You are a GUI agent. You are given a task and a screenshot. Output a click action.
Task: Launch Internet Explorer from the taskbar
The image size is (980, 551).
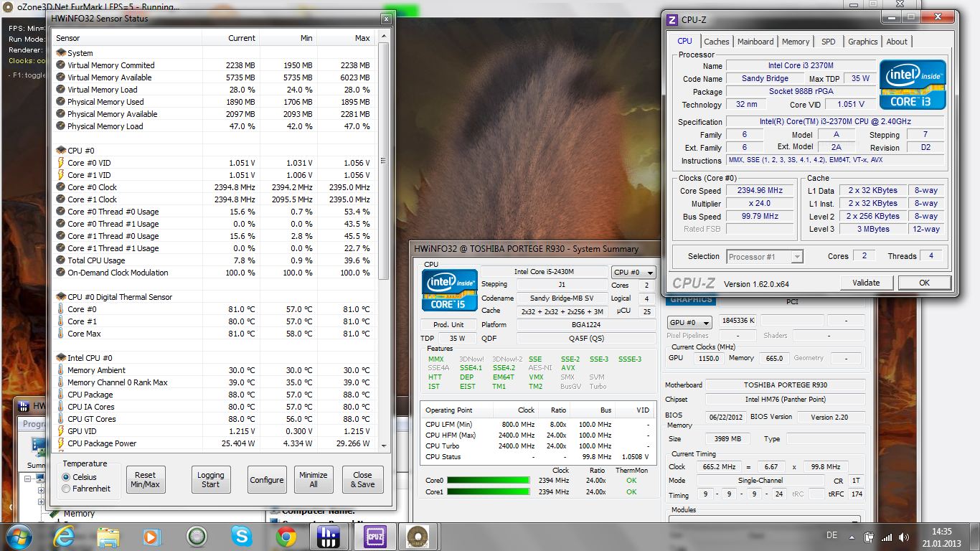(64, 537)
